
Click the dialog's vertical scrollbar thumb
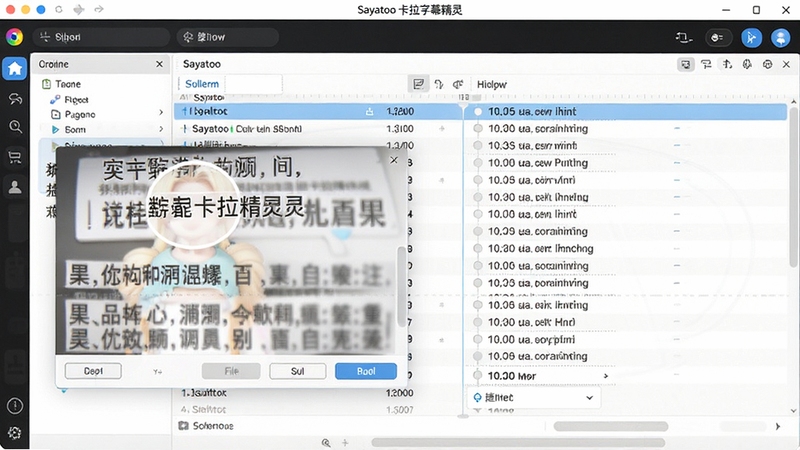(x=402, y=287)
